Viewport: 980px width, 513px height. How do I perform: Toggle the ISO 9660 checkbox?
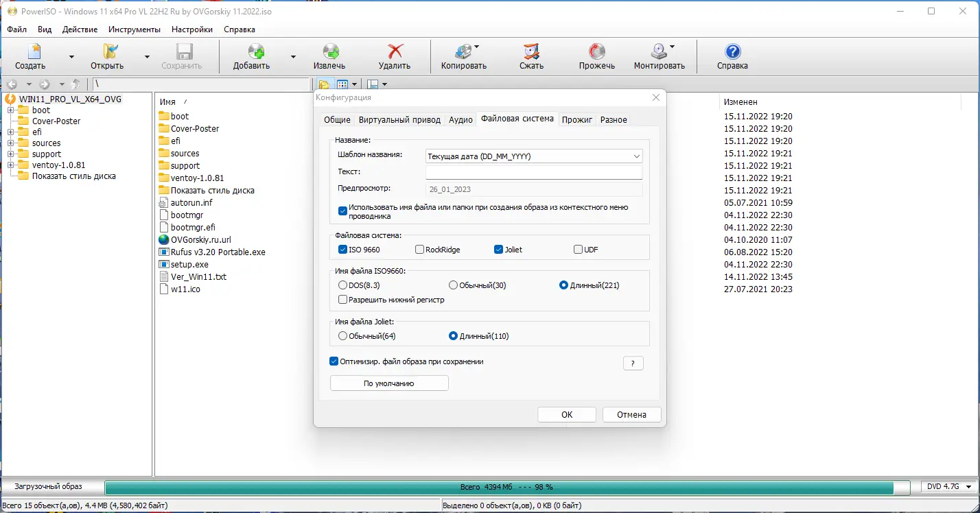tap(342, 250)
